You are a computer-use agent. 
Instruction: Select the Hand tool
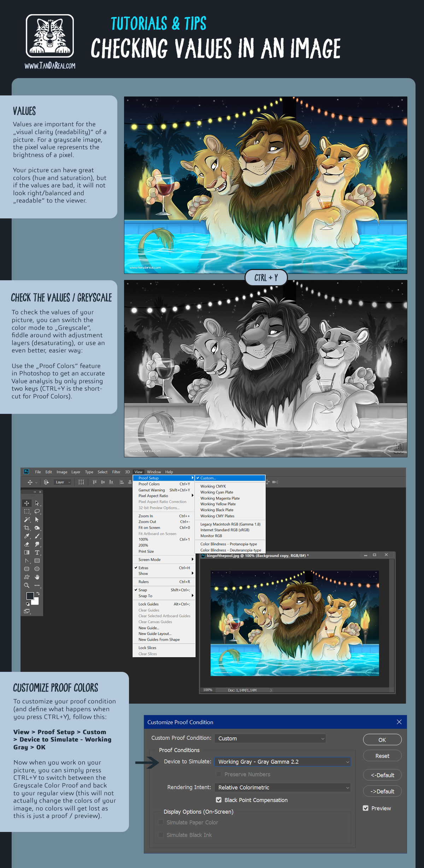coord(37,577)
